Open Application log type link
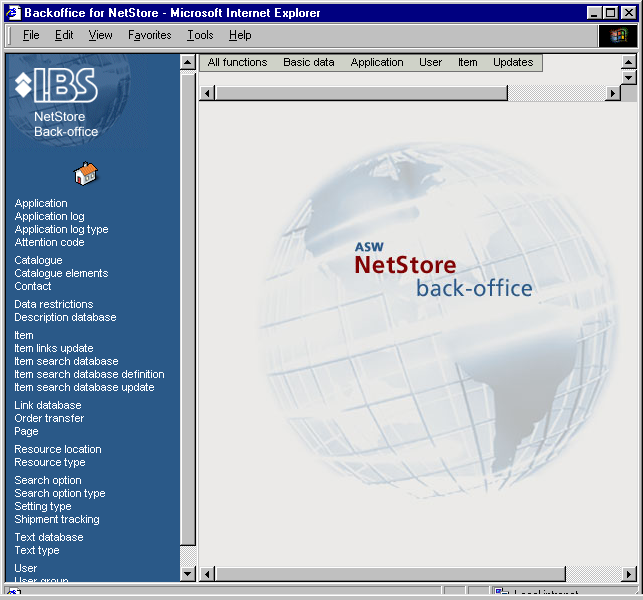 click(62, 229)
